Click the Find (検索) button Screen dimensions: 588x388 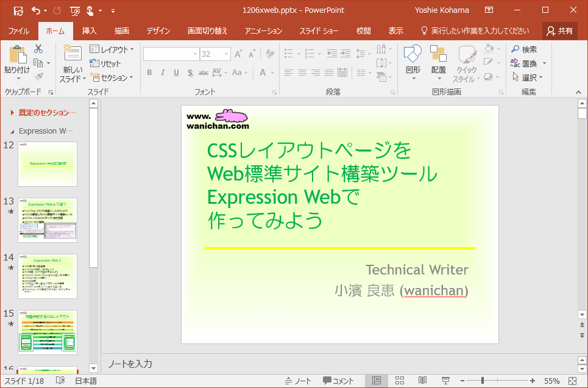click(524, 49)
